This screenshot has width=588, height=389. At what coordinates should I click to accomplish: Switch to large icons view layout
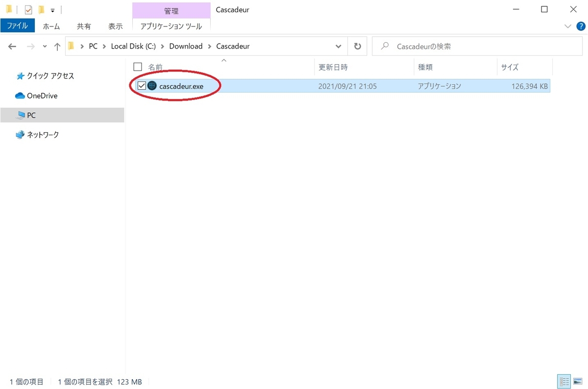(x=577, y=381)
